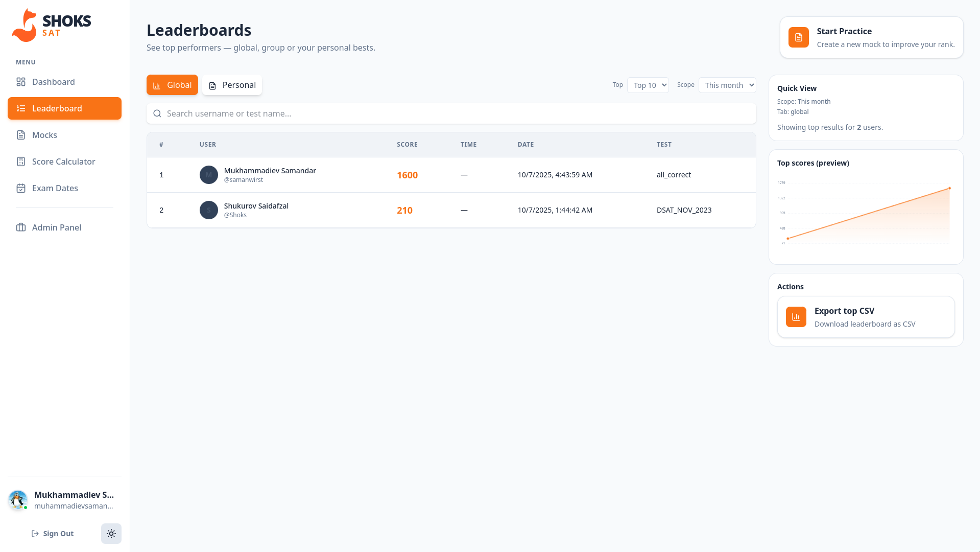Click the Score Calculator icon
Screen dimensions: 980x552
[x=21, y=162]
